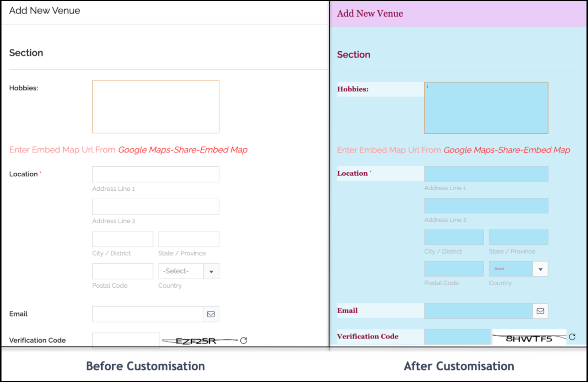Open the Country dropdown in the before form
The image size is (588, 382).
point(189,271)
